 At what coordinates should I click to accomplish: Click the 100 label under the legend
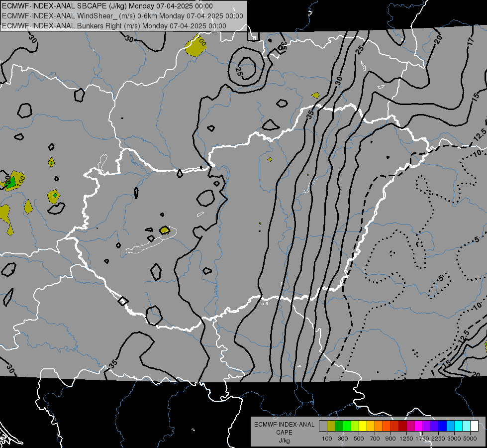pyautogui.click(x=327, y=439)
